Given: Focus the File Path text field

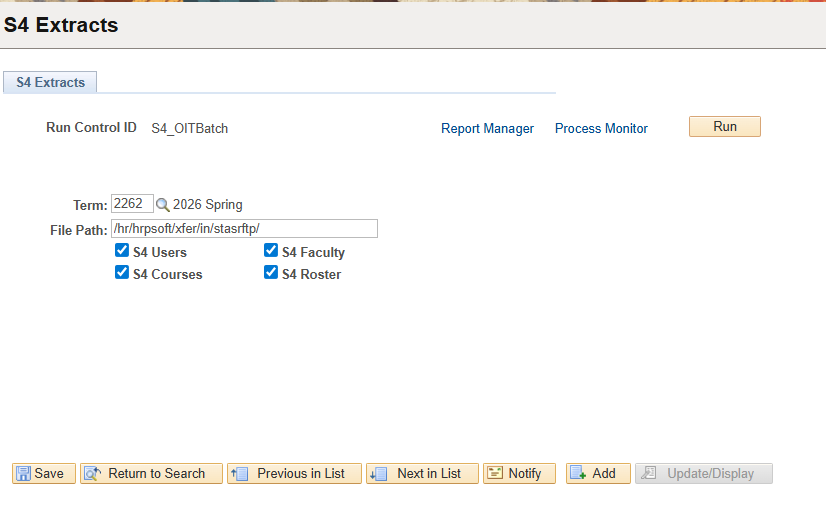Looking at the screenshot, I should click(244, 229).
